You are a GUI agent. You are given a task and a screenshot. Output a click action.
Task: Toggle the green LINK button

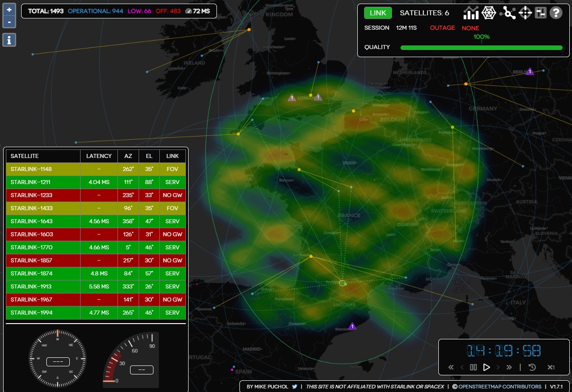tap(378, 13)
